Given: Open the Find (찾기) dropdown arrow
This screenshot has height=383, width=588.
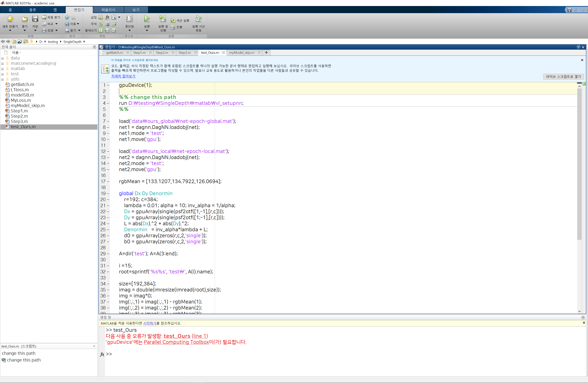Looking at the screenshot, I should point(79,30).
